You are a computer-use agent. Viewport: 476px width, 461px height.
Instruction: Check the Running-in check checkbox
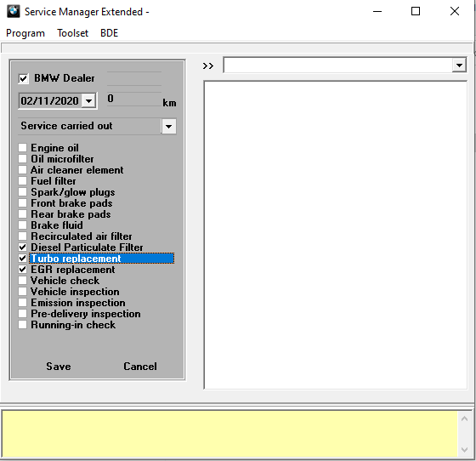tap(22, 325)
